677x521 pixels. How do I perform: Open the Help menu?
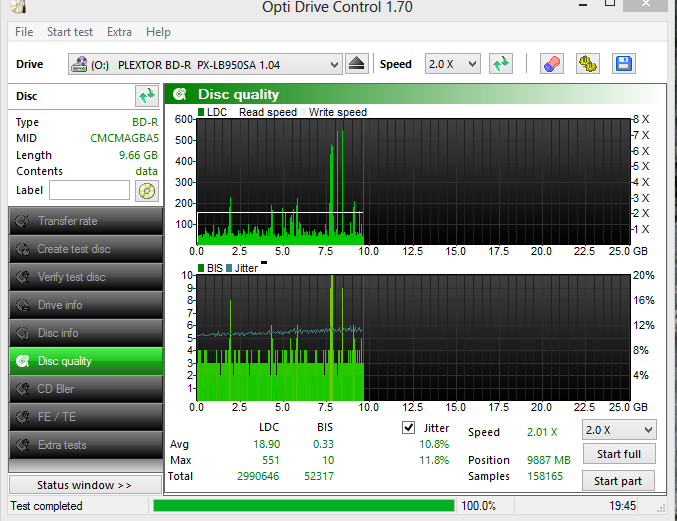pos(158,32)
